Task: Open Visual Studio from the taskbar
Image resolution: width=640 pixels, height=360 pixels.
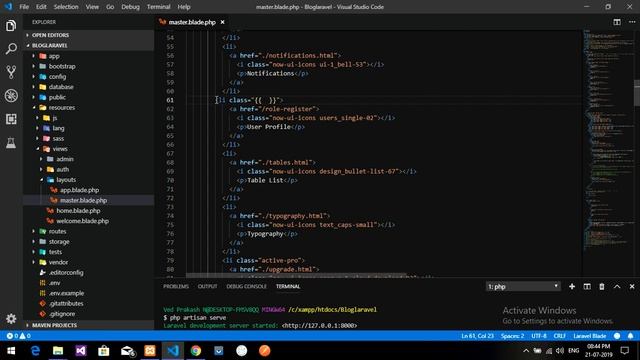Action: point(81,351)
